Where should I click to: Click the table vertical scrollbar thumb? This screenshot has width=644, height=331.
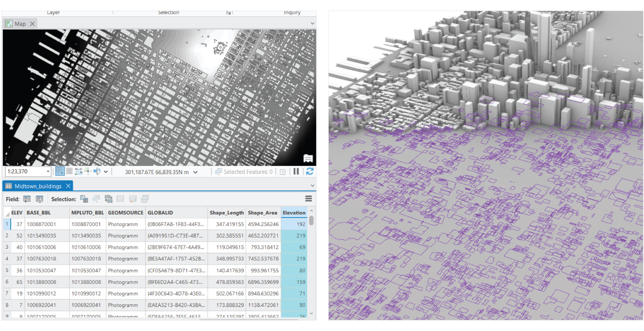311,220
